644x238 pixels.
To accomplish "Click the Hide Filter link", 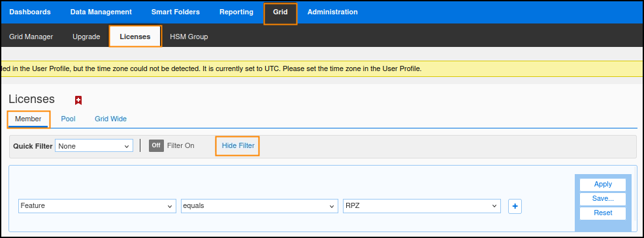I will [x=238, y=145].
